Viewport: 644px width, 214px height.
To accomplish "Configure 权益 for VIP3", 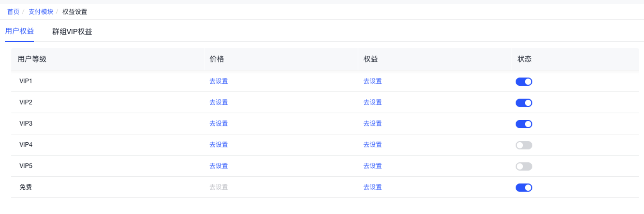I will 372,123.
